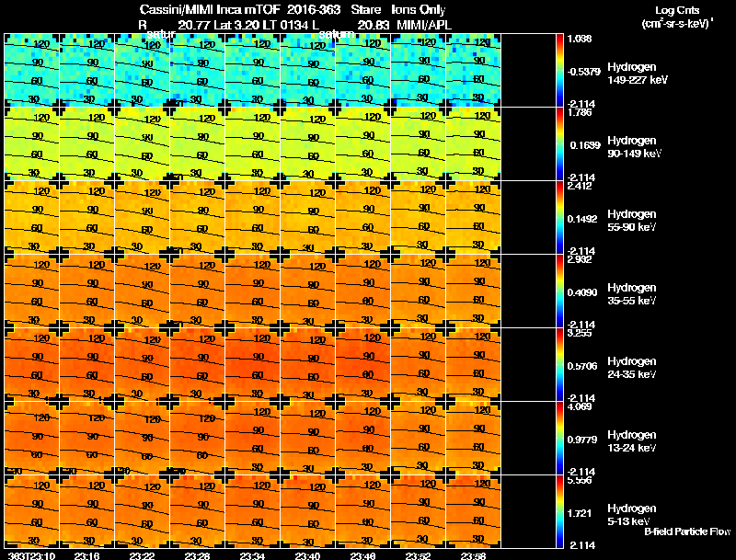736x560 pixels.
Task: Click the '23:16' time axis label
Action: point(86,555)
